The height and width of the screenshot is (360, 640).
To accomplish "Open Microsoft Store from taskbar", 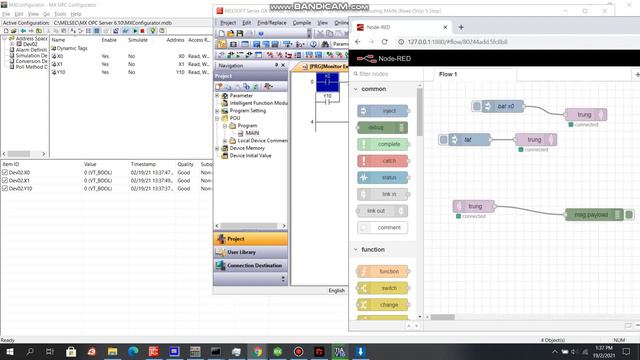I will click(x=71, y=351).
